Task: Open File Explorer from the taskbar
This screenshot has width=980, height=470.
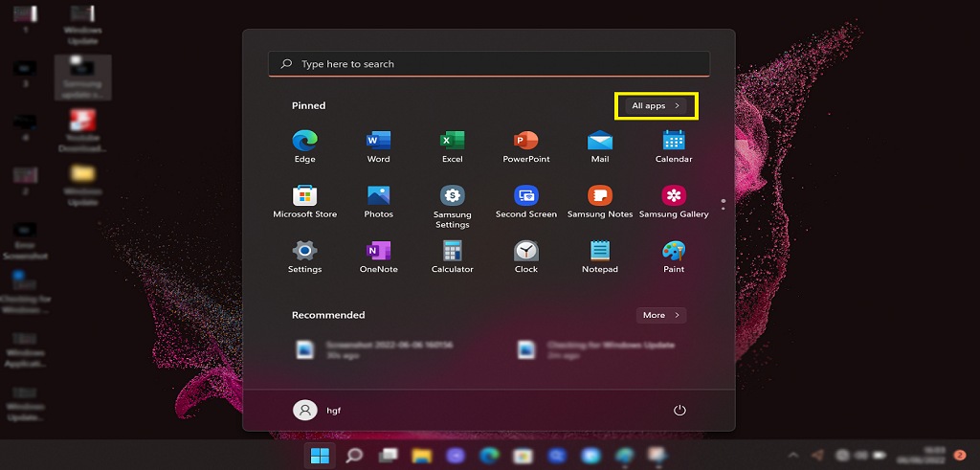Action: [422, 456]
